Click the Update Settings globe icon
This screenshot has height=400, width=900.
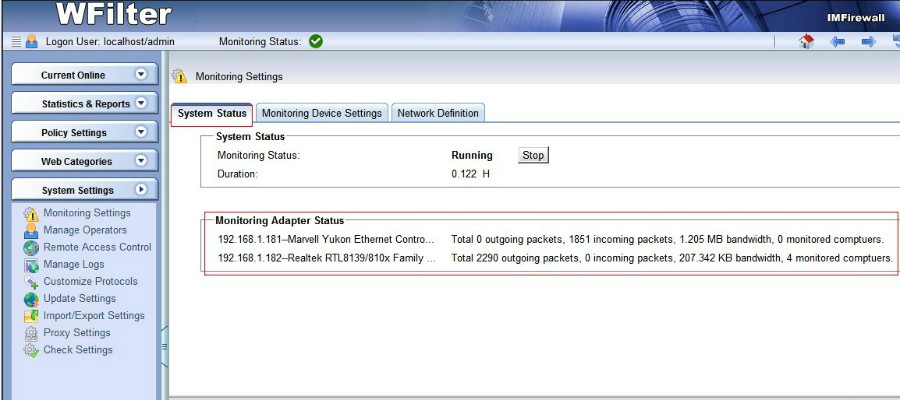(x=31, y=299)
